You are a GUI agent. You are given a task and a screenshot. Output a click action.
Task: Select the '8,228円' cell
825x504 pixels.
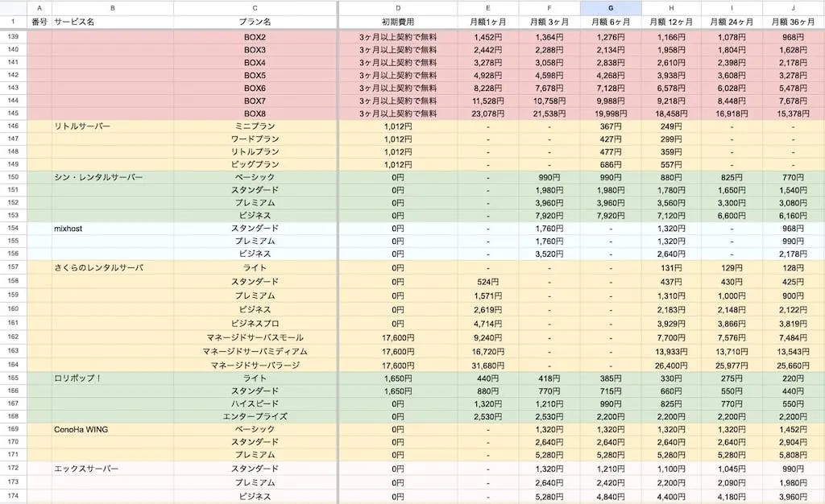[487, 88]
